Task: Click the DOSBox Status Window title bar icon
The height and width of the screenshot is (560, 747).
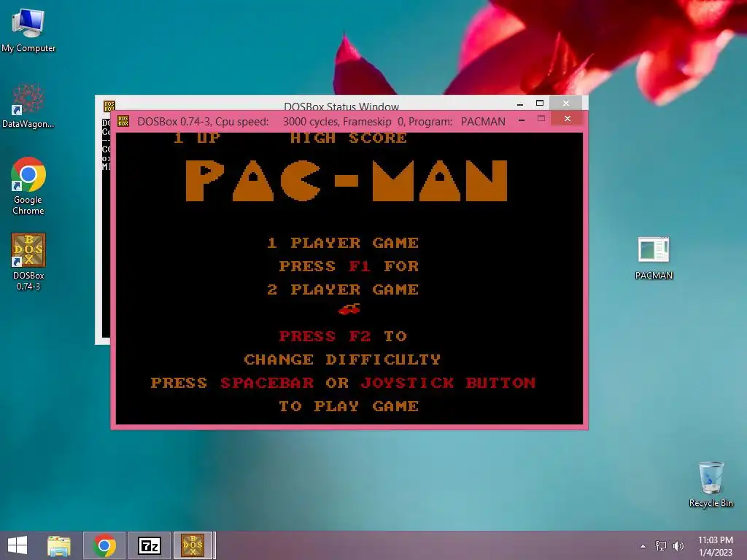Action: (109, 106)
